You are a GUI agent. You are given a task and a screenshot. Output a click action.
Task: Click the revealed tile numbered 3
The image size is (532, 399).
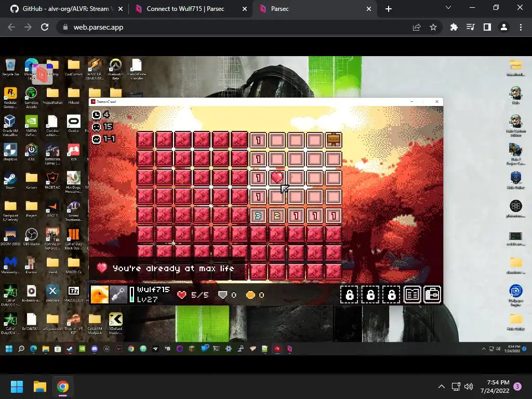point(258,216)
